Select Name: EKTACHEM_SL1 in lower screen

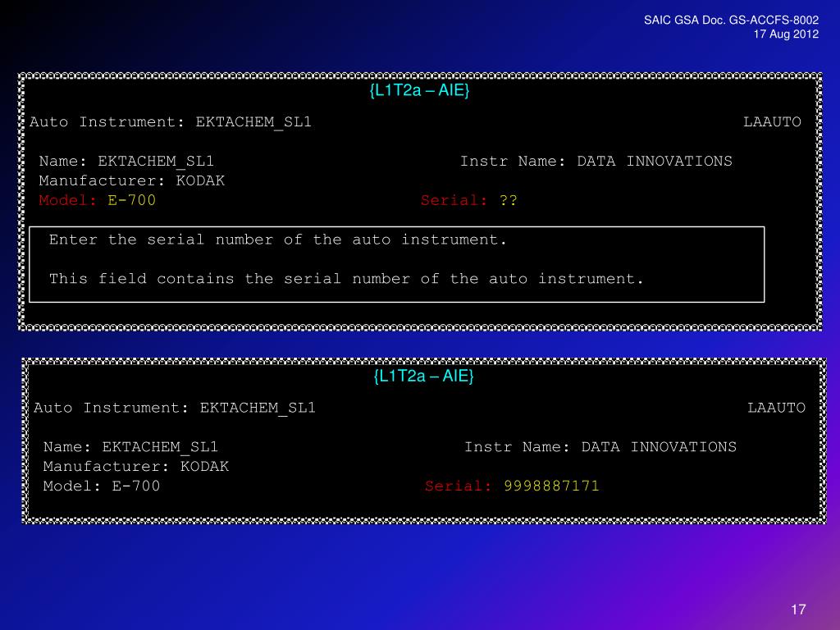click(x=130, y=447)
